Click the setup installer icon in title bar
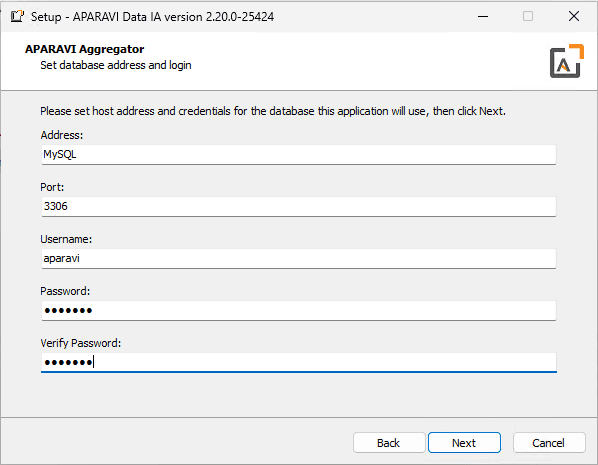 17,16
